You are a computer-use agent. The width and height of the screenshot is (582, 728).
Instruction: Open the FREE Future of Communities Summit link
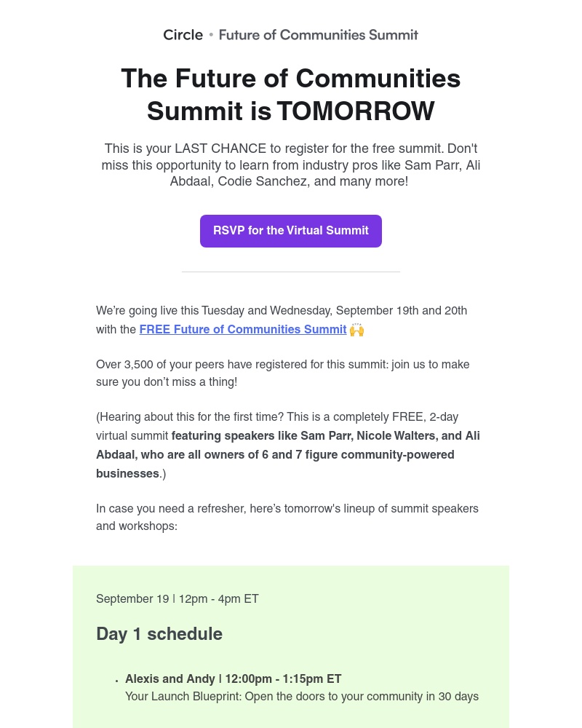click(x=242, y=330)
